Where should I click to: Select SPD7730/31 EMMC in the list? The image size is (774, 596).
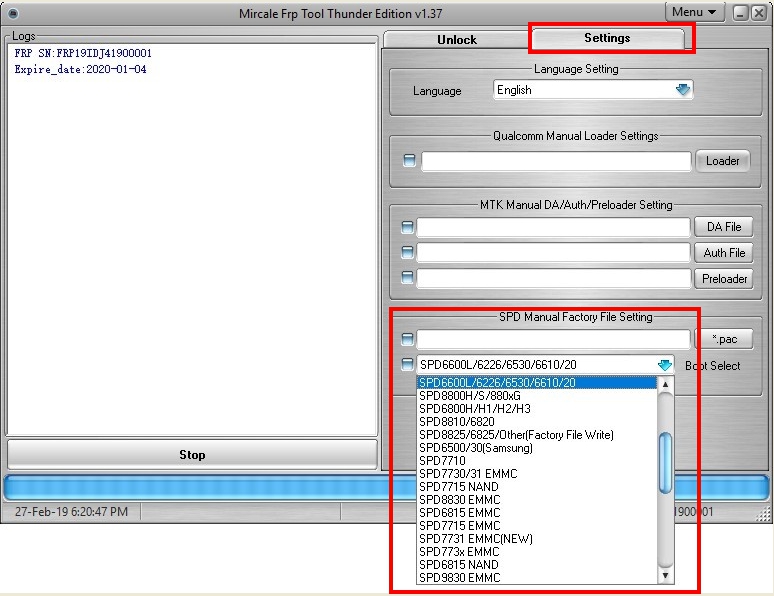point(537,474)
